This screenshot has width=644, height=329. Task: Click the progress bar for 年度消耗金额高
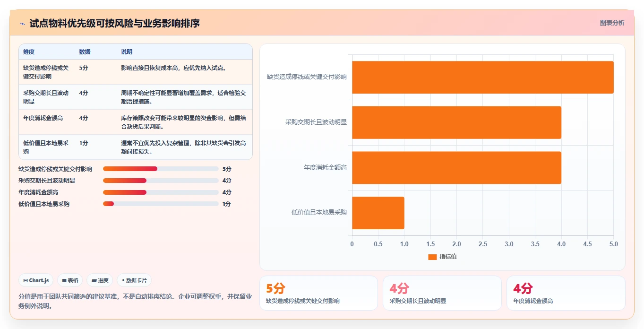(x=161, y=192)
